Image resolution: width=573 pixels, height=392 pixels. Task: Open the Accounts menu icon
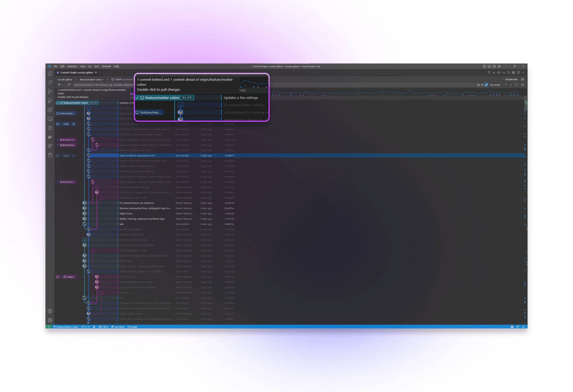click(50, 311)
